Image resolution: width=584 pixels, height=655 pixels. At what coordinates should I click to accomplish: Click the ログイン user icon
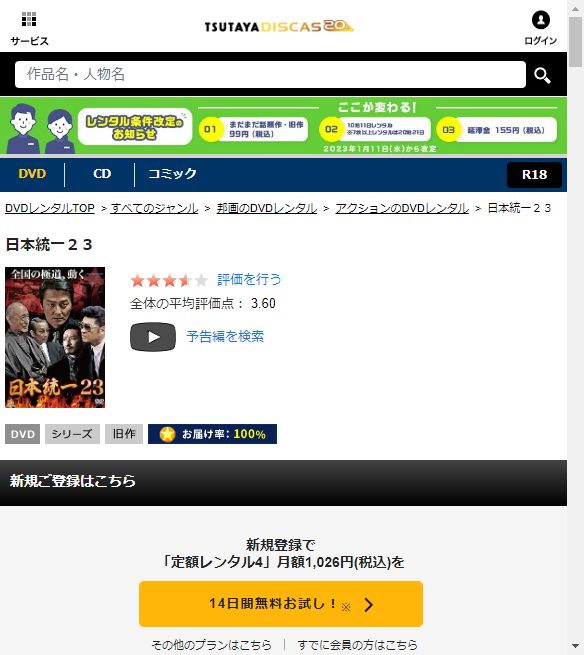(x=541, y=20)
